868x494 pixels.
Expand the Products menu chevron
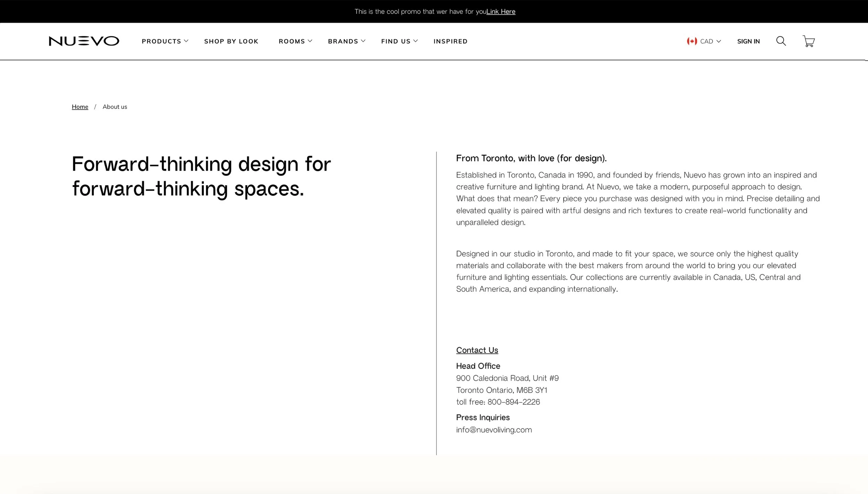point(186,41)
